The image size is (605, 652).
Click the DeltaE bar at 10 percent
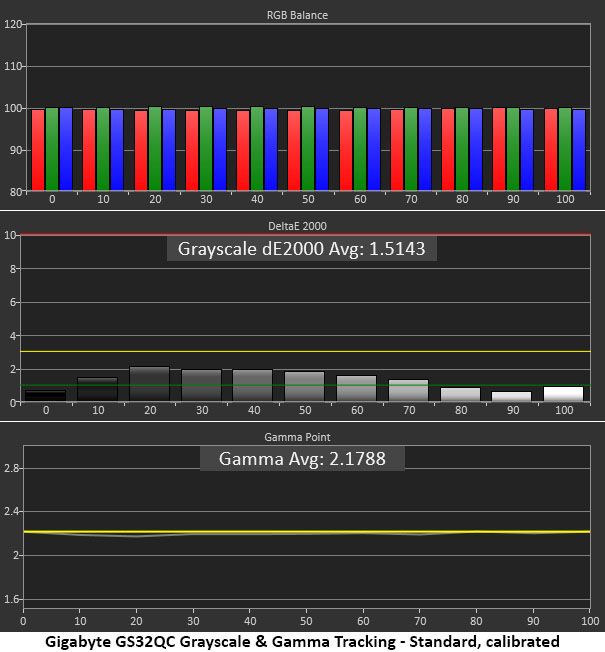(x=98, y=389)
